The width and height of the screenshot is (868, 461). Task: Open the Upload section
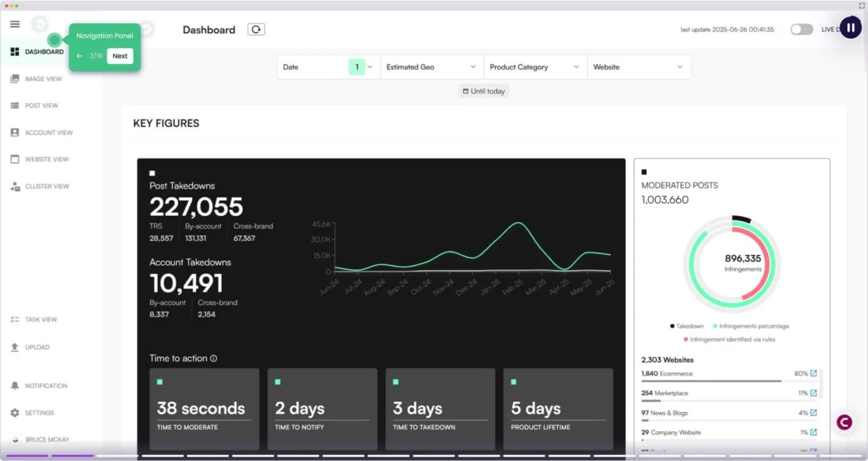point(37,347)
